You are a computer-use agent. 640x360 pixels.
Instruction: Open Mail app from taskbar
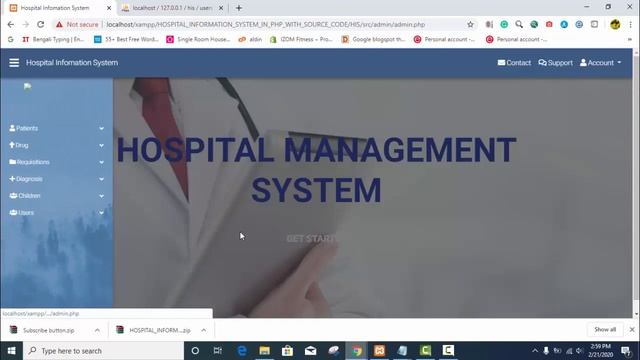[x=310, y=351]
